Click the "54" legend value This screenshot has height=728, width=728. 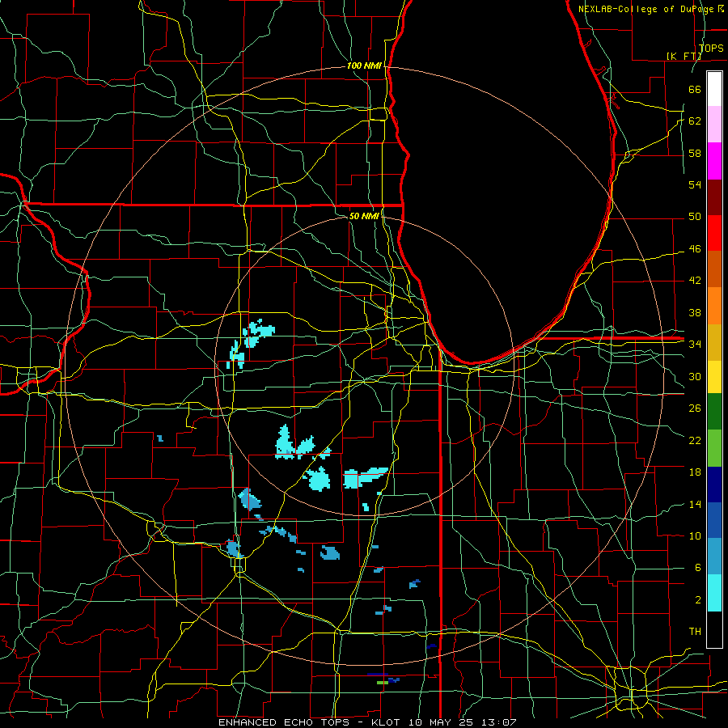[695, 184]
